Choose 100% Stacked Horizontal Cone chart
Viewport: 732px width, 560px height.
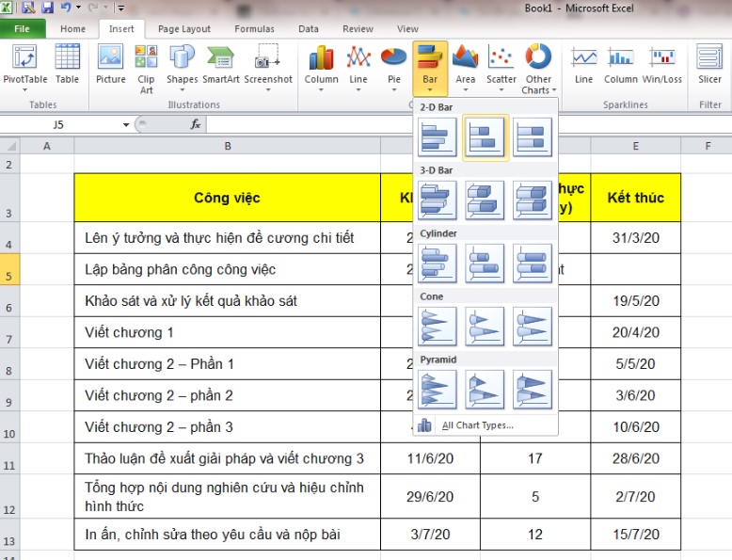[533, 327]
